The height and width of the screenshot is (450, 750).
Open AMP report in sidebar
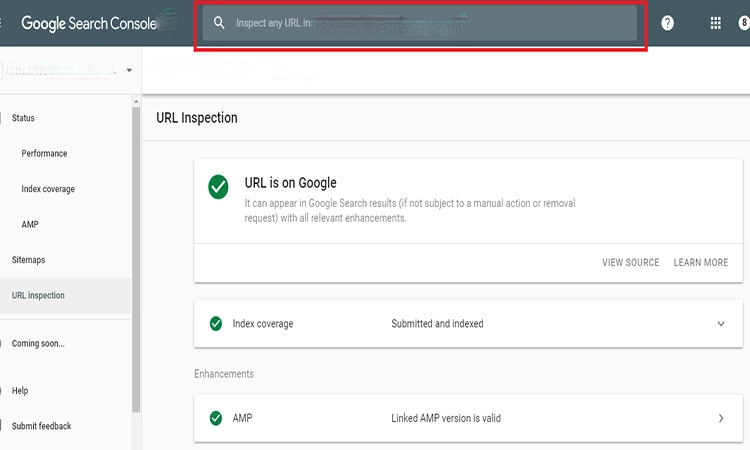point(30,224)
